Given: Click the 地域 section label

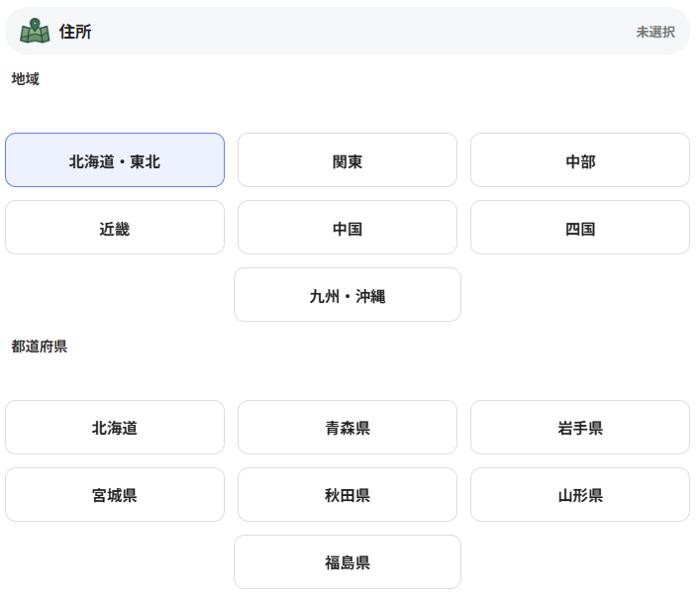Looking at the screenshot, I should click(x=26, y=78).
